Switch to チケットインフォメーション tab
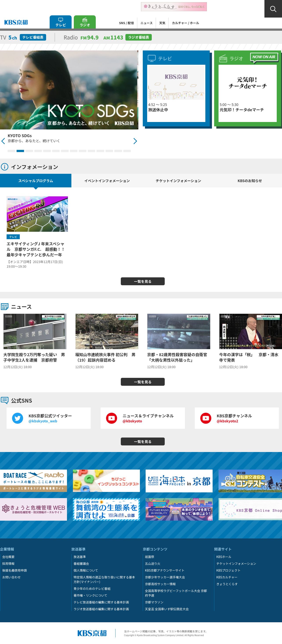Screen dimensions: 282x644 coord(178,181)
